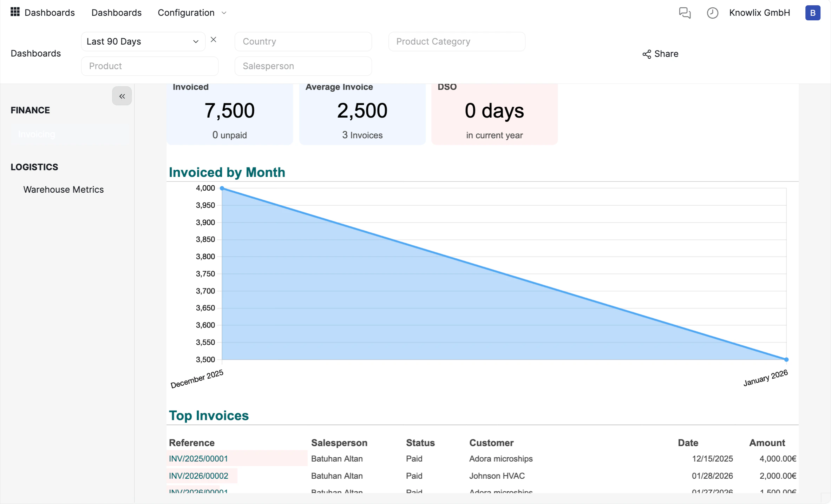
Task: Select the January 2026 data point on the chart
Action: (786, 359)
